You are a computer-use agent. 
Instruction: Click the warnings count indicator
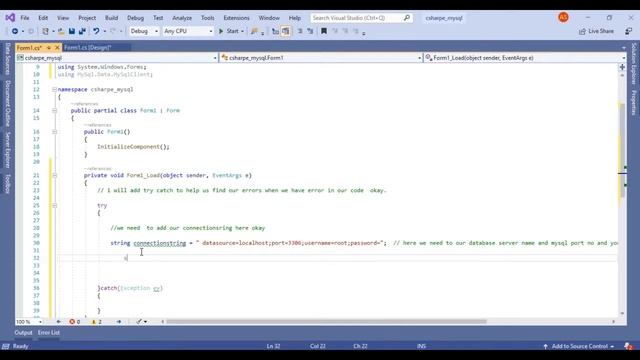tap(96, 322)
